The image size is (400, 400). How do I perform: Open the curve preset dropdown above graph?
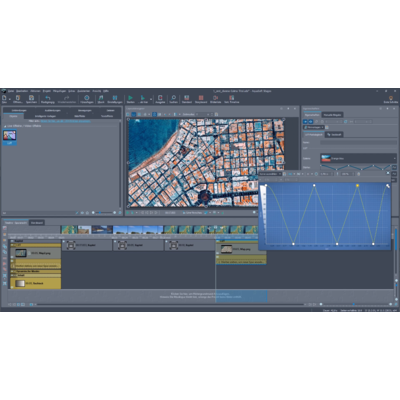click(x=271, y=174)
